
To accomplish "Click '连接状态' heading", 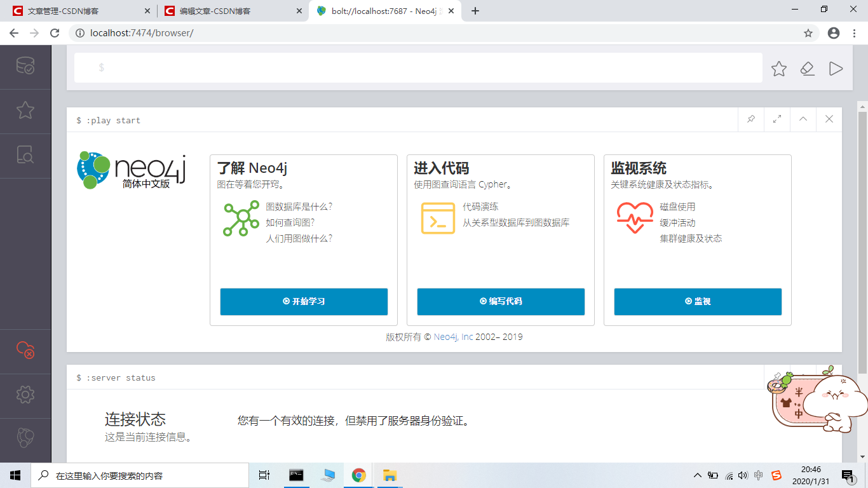I will (x=135, y=419).
